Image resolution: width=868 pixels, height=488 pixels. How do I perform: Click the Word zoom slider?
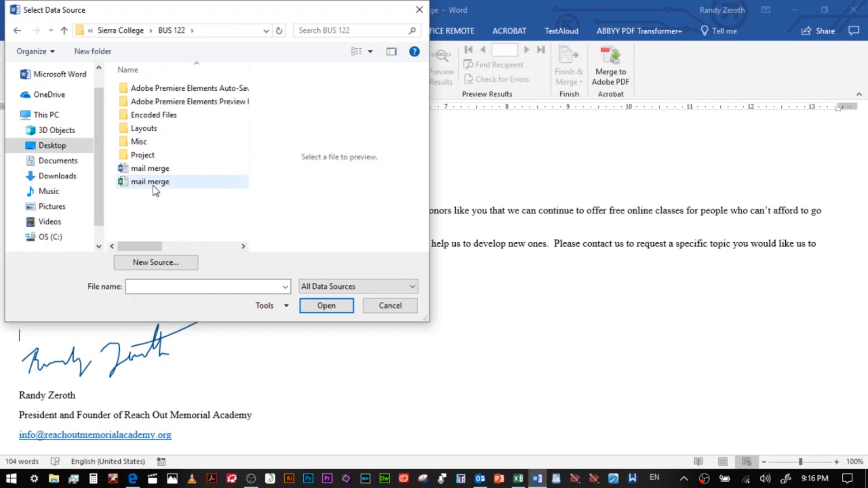point(801,461)
